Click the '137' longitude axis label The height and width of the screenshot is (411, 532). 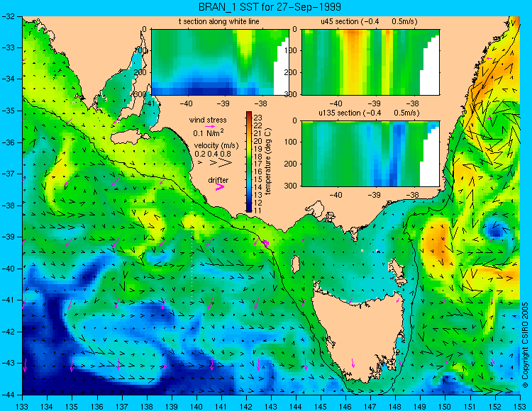click(x=122, y=406)
